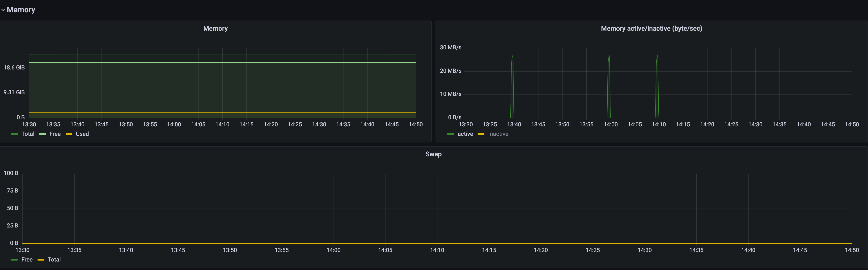Click the 100 B label in Swap

11,173
